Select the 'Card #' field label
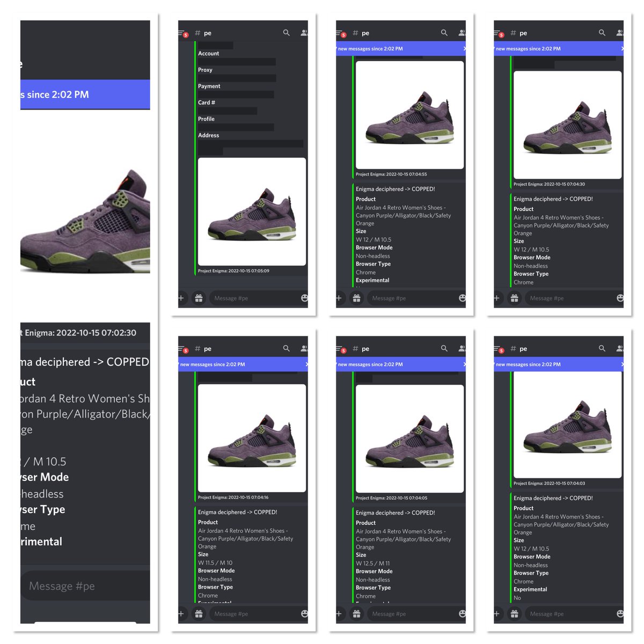 pos(207,103)
